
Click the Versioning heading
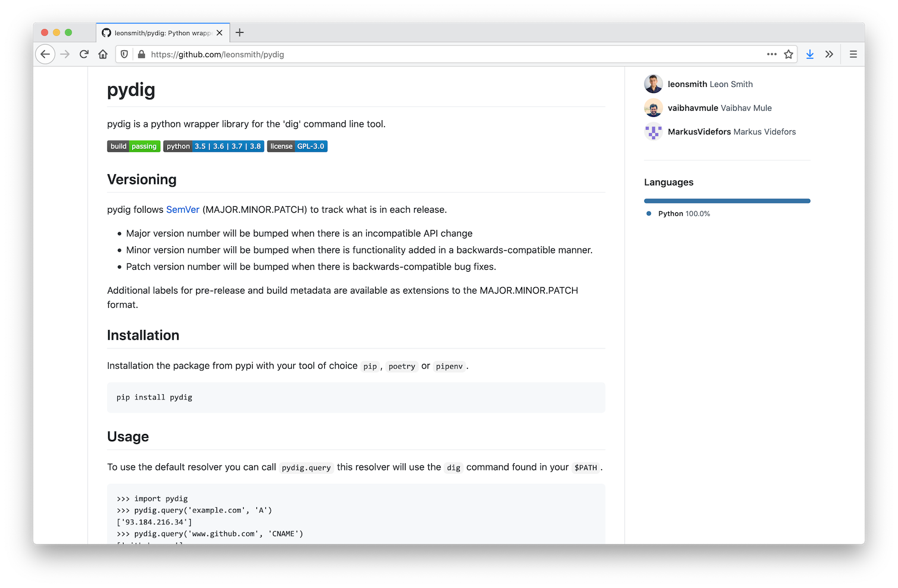(x=142, y=180)
